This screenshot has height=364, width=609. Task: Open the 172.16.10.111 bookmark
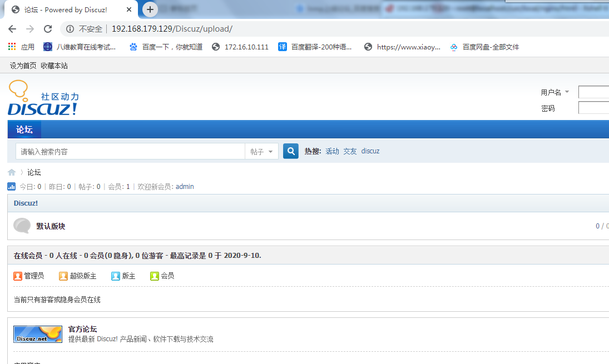click(x=240, y=47)
